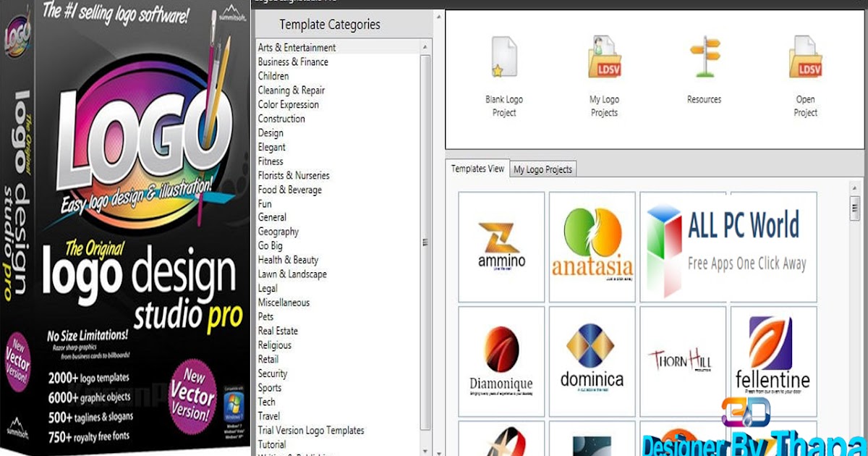Select the fellentine logo template
868x456 pixels.
pyautogui.click(x=773, y=360)
